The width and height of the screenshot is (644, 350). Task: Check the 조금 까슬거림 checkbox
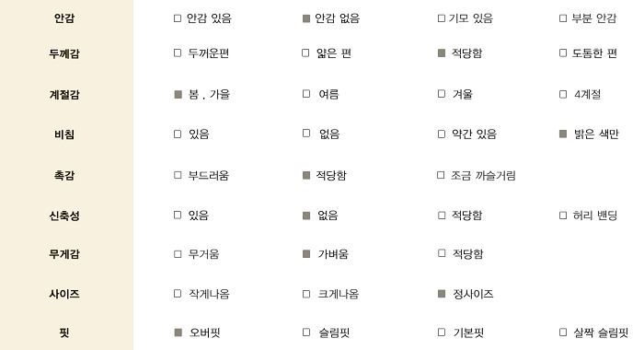(x=441, y=175)
